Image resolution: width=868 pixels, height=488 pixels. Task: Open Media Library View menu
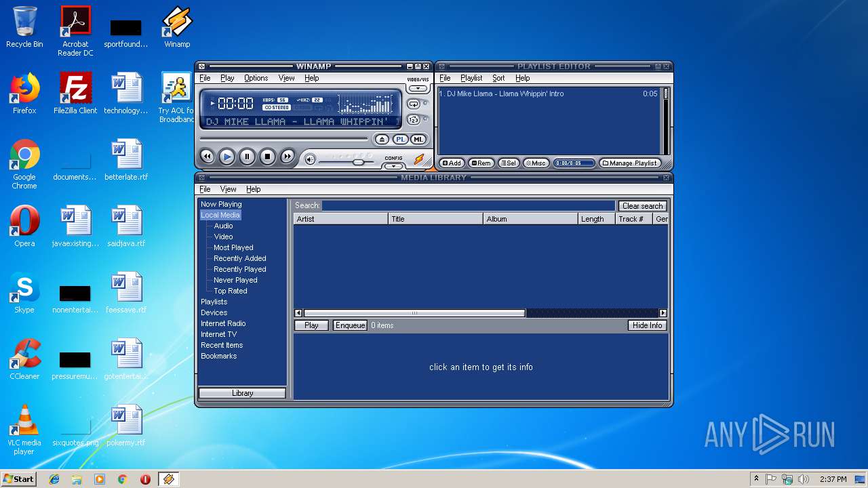click(229, 189)
